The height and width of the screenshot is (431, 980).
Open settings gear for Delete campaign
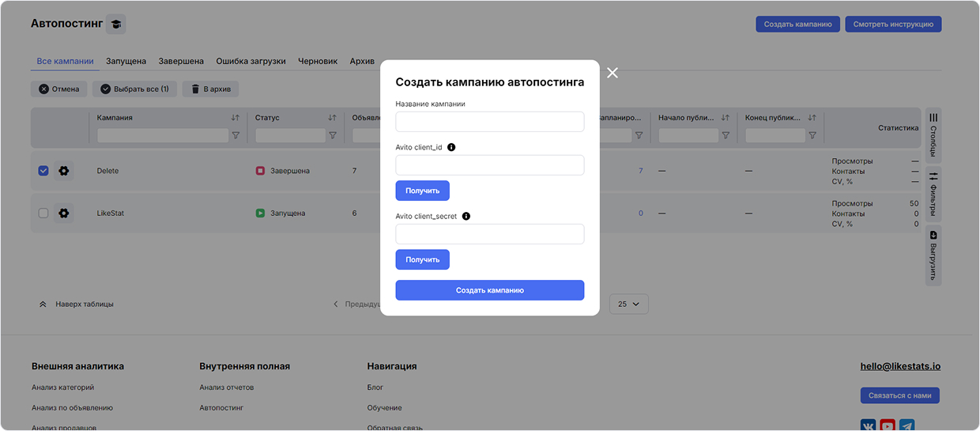64,171
